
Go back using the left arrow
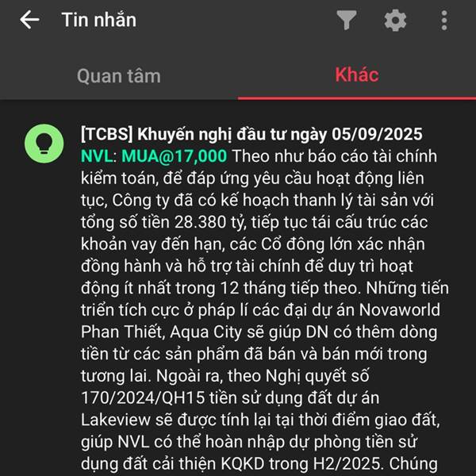(x=29, y=20)
